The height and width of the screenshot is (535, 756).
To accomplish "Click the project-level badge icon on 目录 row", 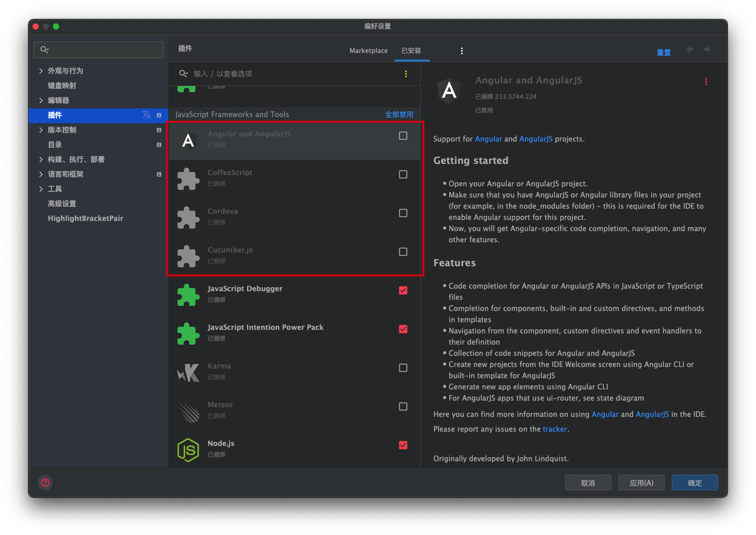I will [x=159, y=145].
